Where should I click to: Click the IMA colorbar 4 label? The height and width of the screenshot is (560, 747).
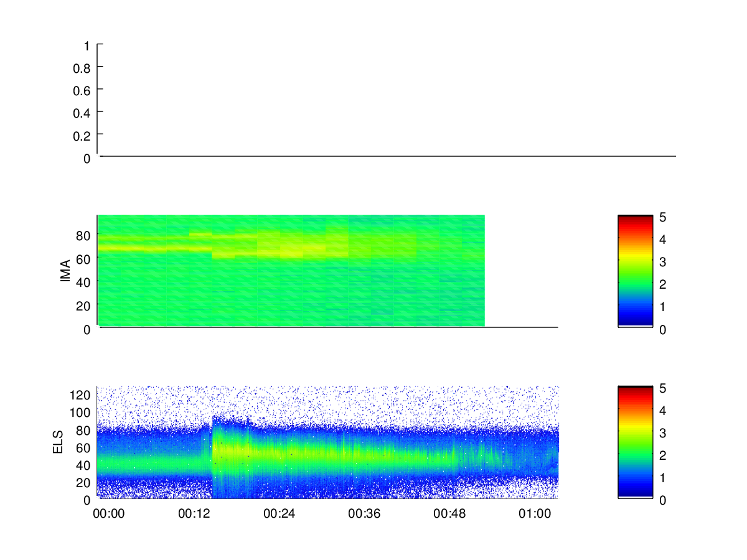coord(663,240)
